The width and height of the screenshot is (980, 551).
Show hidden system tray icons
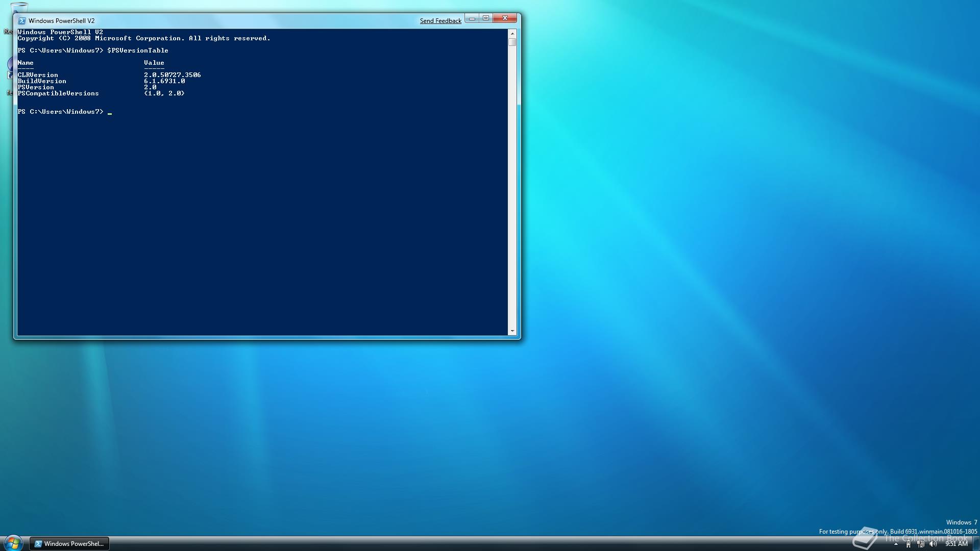click(x=896, y=544)
